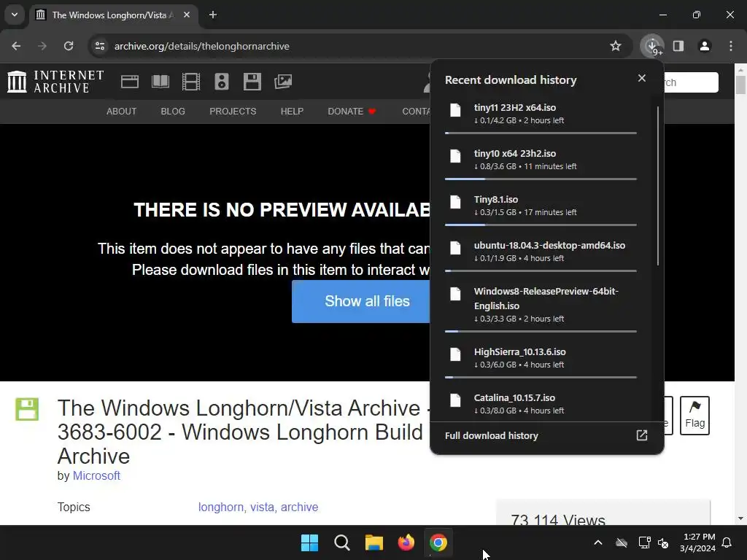Show hidden system tray icons
The image size is (747, 560).
pos(598,542)
